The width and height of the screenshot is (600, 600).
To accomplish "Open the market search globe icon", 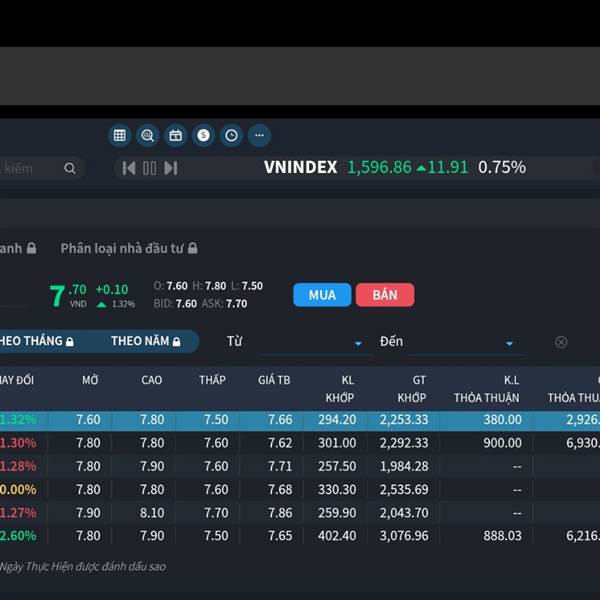I will (x=147, y=135).
